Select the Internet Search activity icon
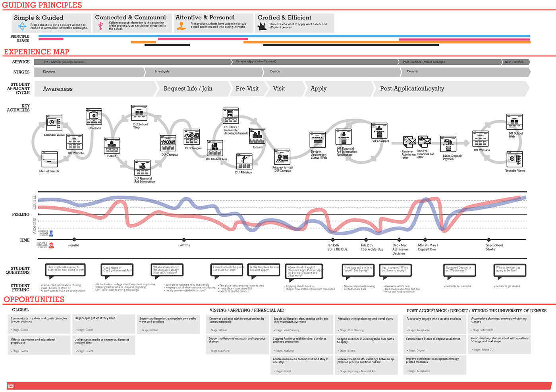Viewport: 556px width, 392px height. 50,159
